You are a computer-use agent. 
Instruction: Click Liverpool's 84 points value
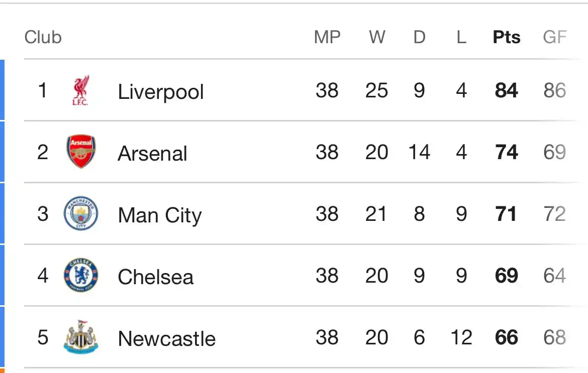click(x=507, y=90)
